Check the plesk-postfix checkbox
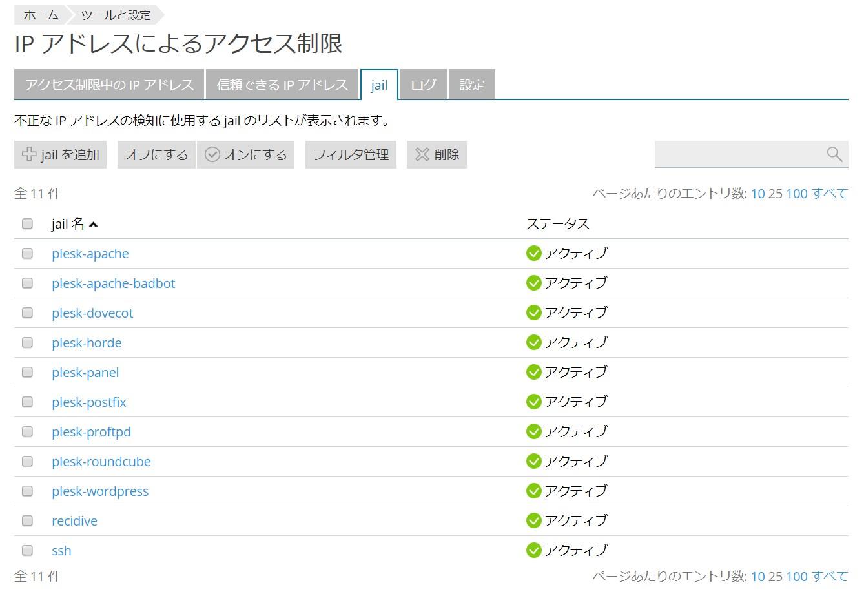This screenshot has width=864, height=616. click(27, 402)
